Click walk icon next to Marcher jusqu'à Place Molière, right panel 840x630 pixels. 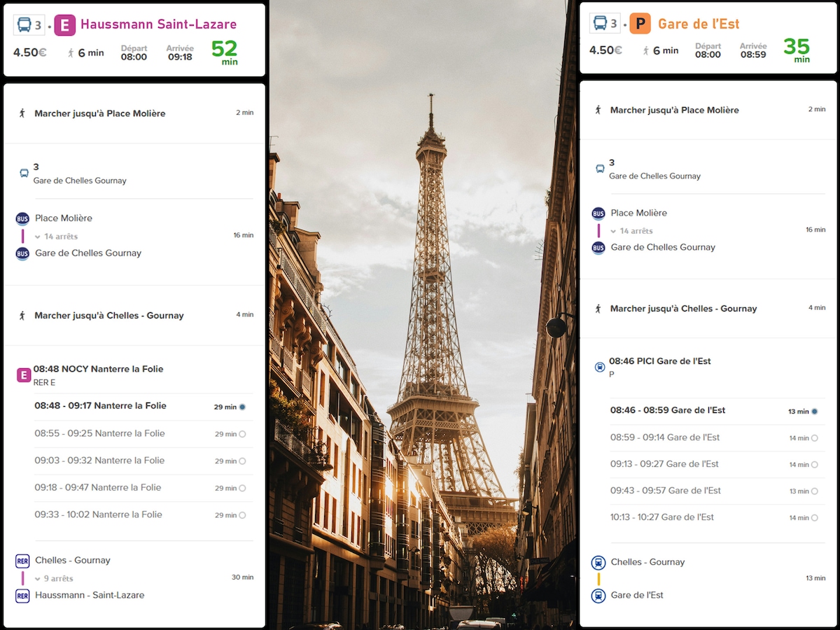click(598, 110)
